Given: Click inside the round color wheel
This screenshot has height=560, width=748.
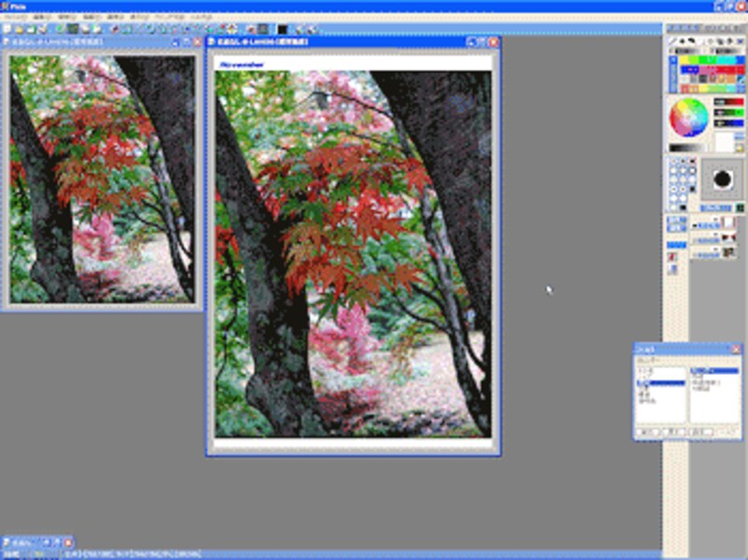Looking at the screenshot, I should pos(688,118).
